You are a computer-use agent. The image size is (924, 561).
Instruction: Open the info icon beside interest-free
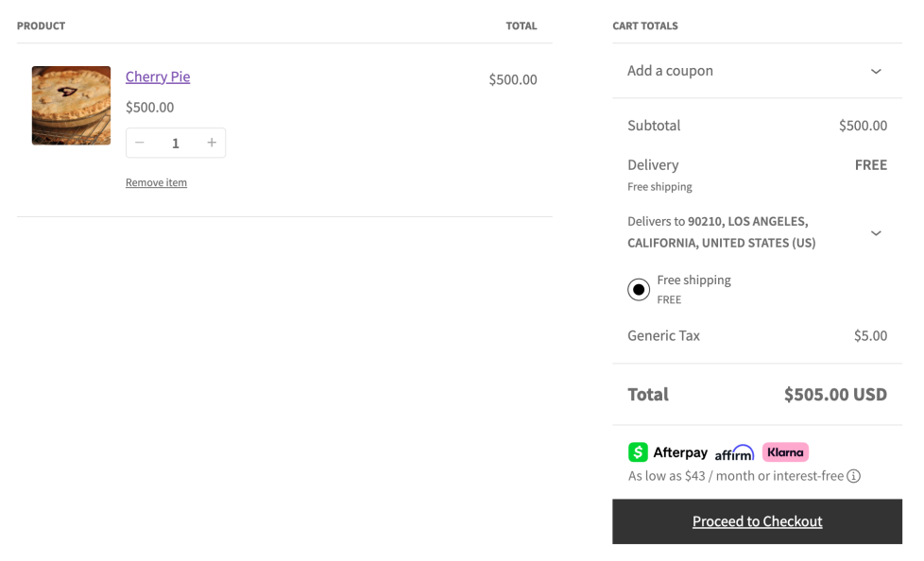point(854,476)
